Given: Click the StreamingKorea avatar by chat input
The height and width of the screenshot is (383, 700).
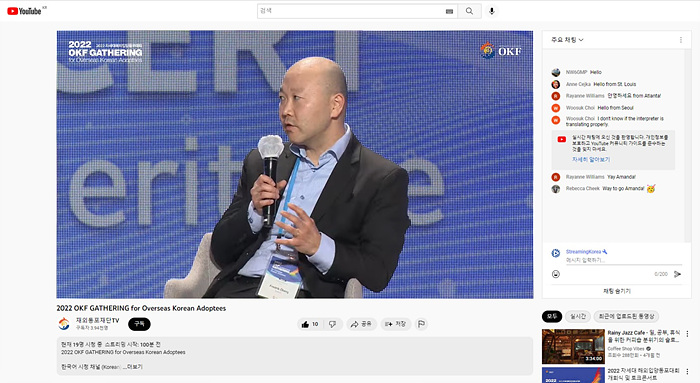Looking at the screenshot, I should [x=556, y=253].
